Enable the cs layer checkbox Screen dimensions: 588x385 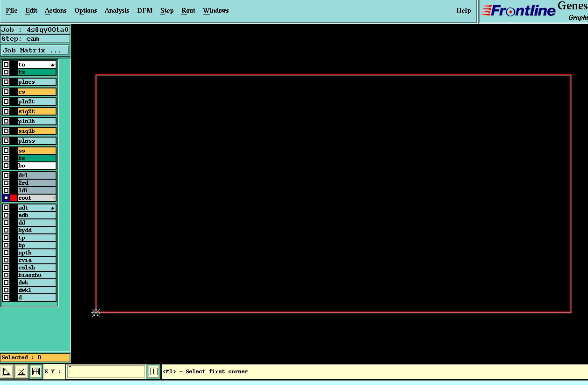point(6,92)
